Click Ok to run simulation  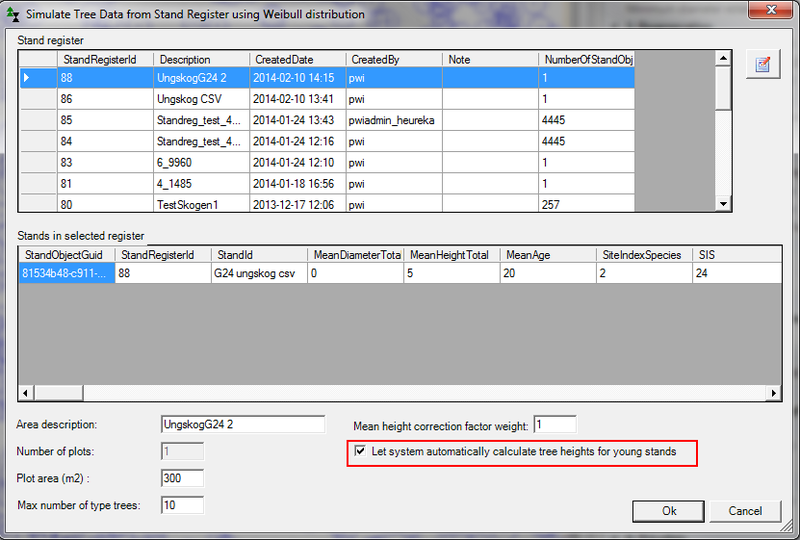coord(669,511)
